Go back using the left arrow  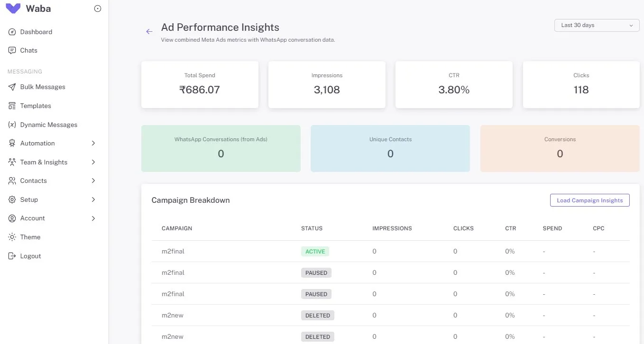pyautogui.click(x=149, y=32)
